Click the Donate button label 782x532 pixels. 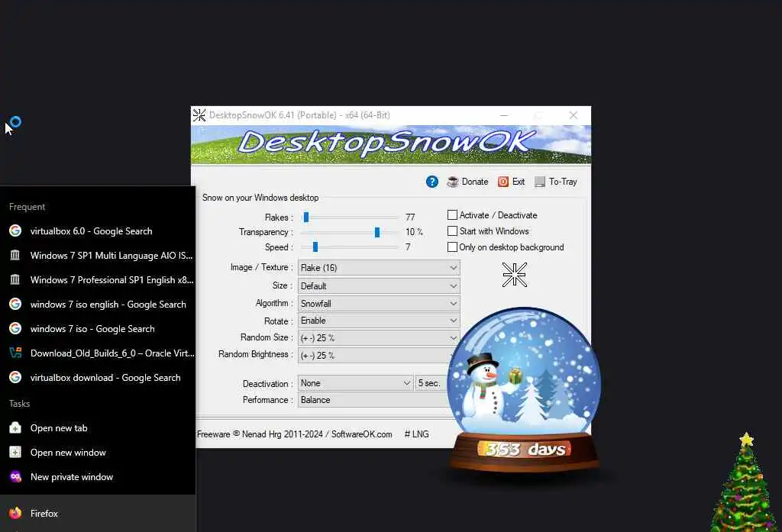(x=475, y=182)
